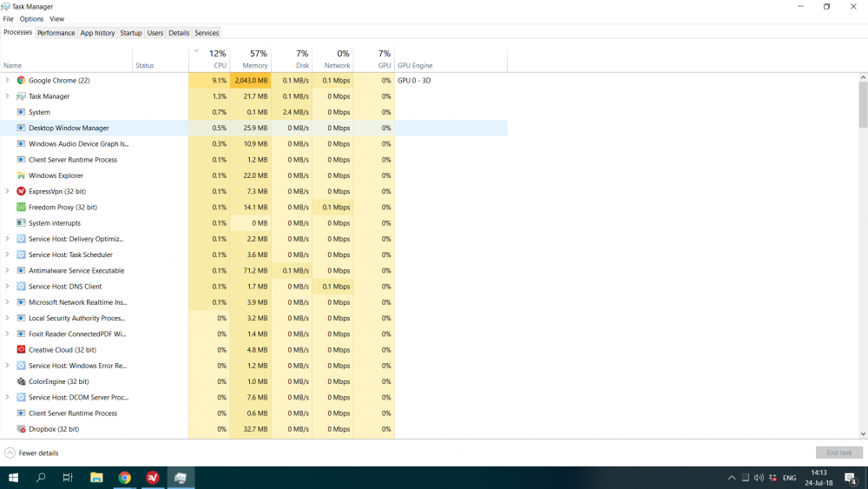Expand the Google Chrome (22) process group

(7, 80)
